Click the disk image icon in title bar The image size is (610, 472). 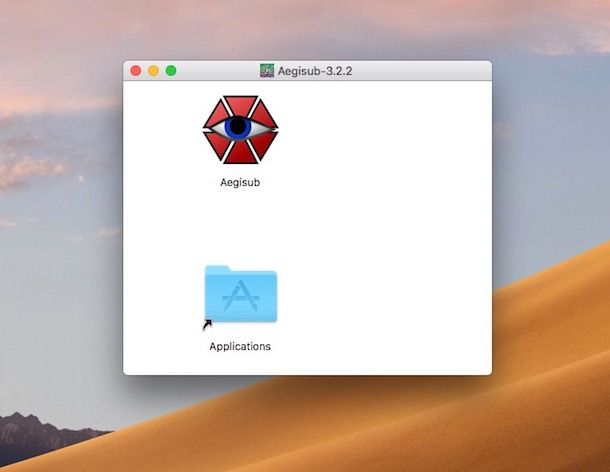[267, 71]
